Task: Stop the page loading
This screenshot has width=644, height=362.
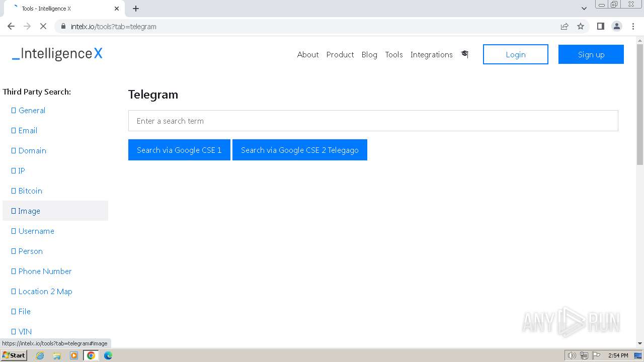Action: 43,26
